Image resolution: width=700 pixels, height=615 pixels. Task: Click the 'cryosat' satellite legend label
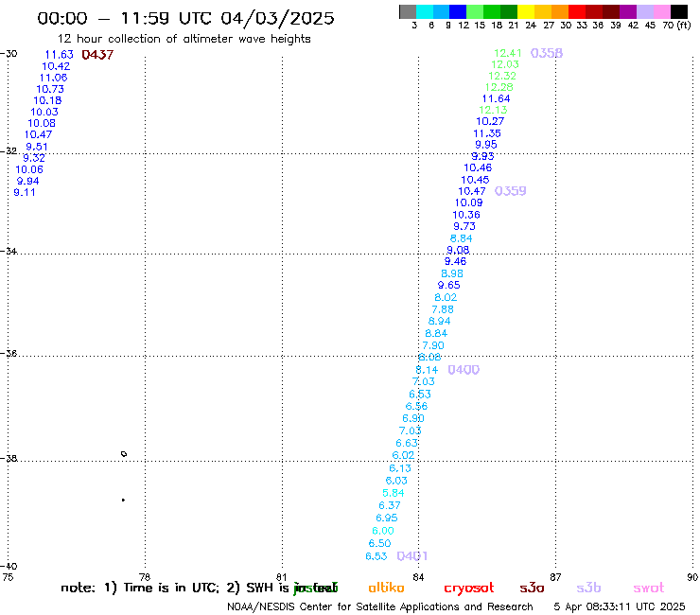click(469, 589)
